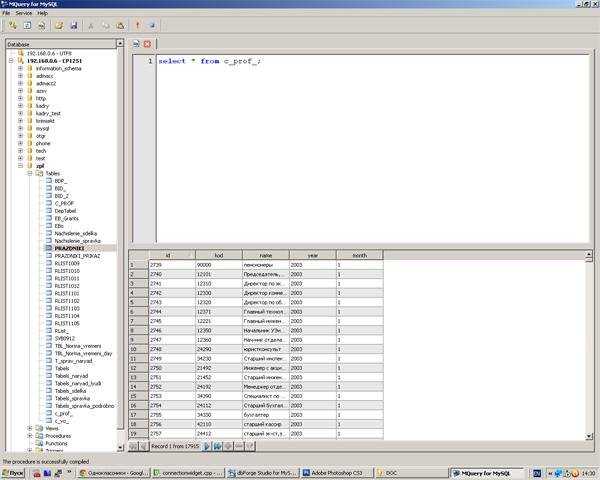This screenshot has height=480, width=600.
Task: Select the c_prof_ table in tree
Action: tap(64, 413)
